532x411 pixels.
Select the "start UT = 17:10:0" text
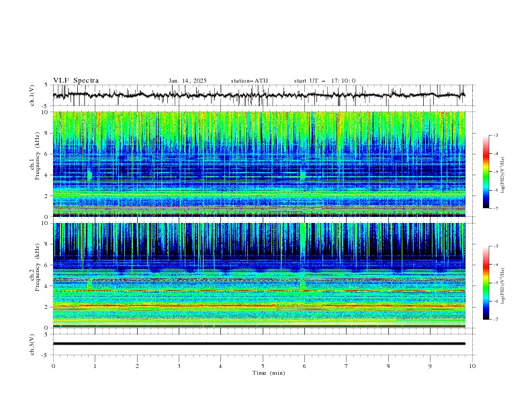[324, 81]
